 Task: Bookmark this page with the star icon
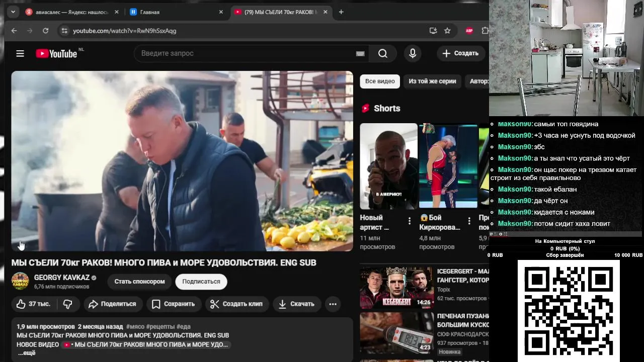447,31
